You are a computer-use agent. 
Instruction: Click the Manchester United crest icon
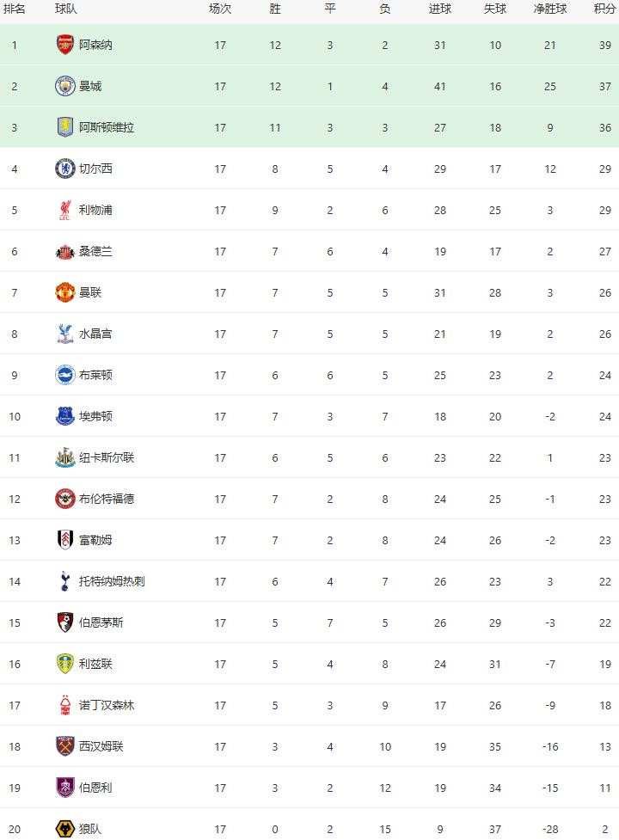[65, 292]
